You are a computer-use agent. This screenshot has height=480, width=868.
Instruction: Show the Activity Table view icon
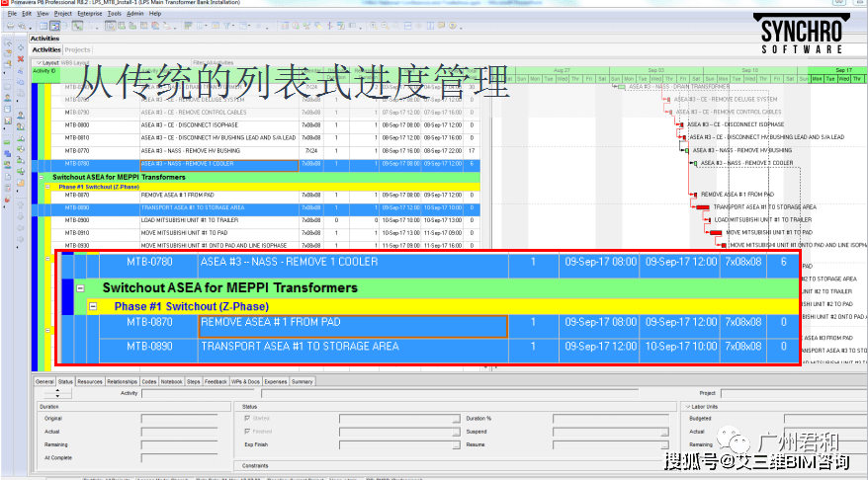[43, 26]
